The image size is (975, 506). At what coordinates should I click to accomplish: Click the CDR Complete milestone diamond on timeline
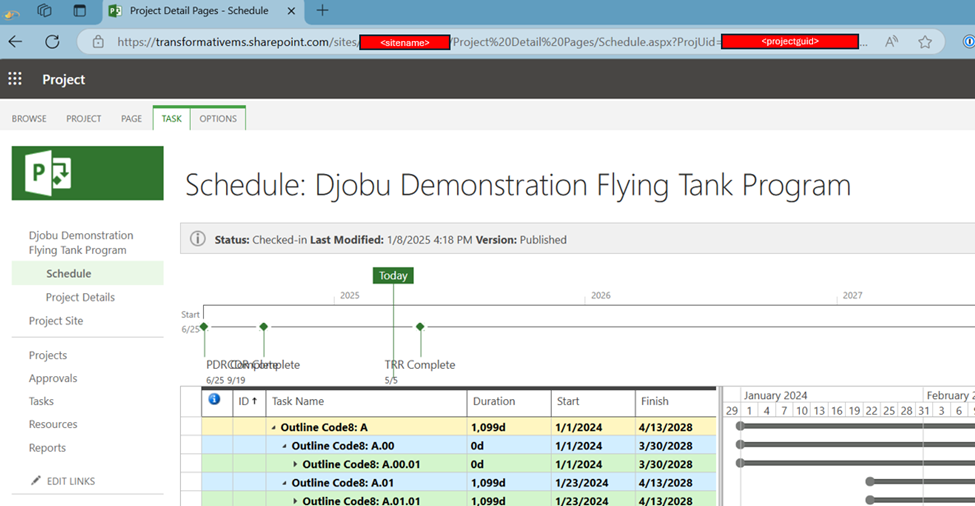click(264, 326)
